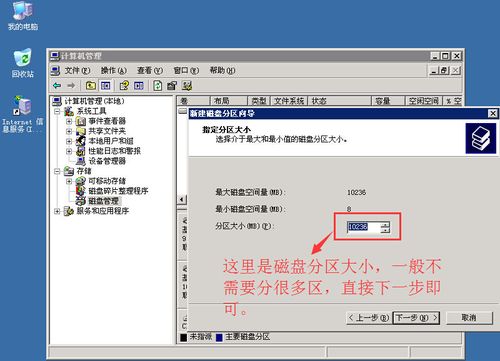Image resolution: width=500 pixels, height=361 pixels.
Task: Click the disk settings icon at toolbar end
Action: tap(187, 86)
